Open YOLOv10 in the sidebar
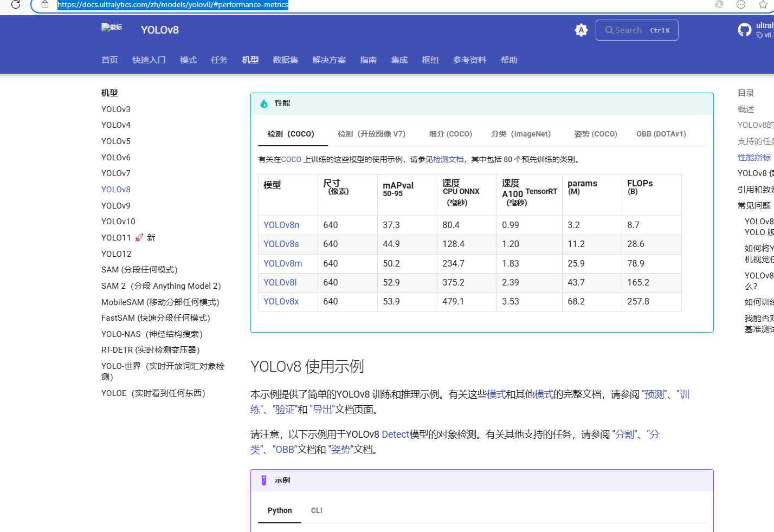 [x=118, y=222]
